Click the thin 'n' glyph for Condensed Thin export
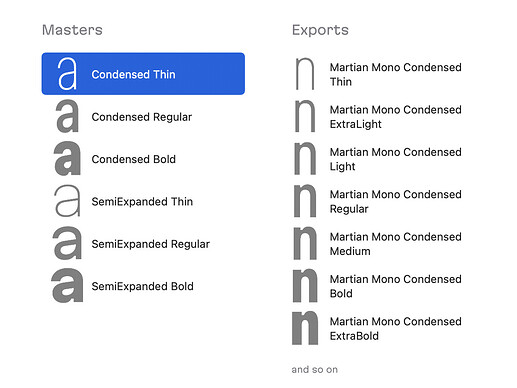517x388 pixels. (x=305, y=74)
